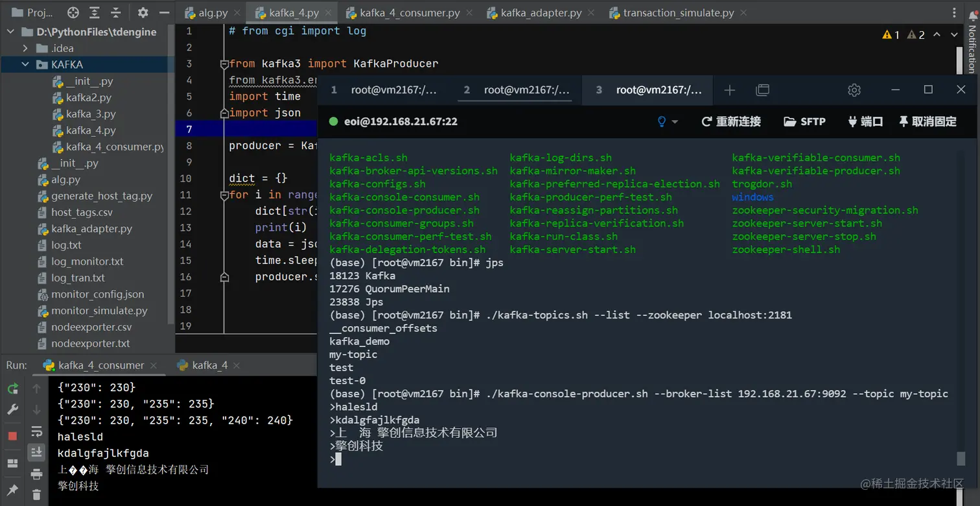Fold the import block at line 3

click(x=224, y=64)
